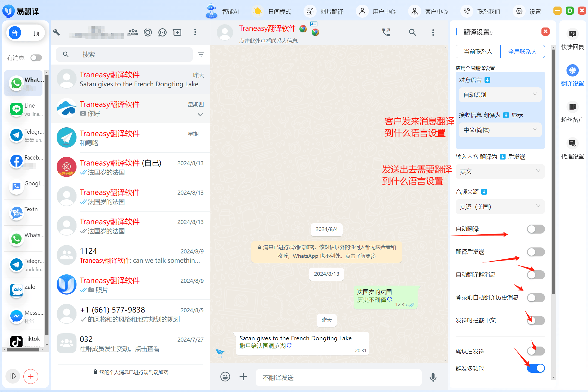
Task: Select Line in the app sidebar
Action: click(x=23, y=109)
